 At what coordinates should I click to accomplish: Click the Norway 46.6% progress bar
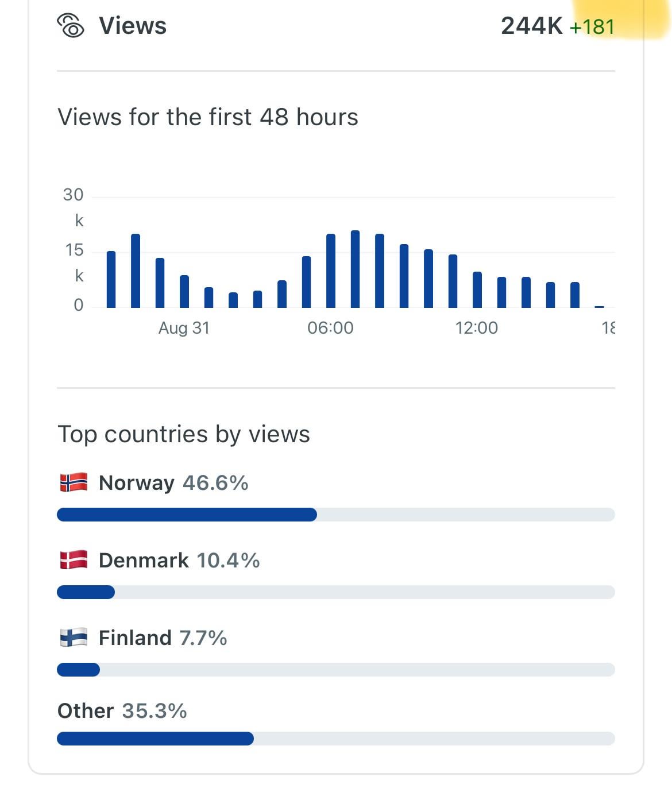(x=187, y=515)
